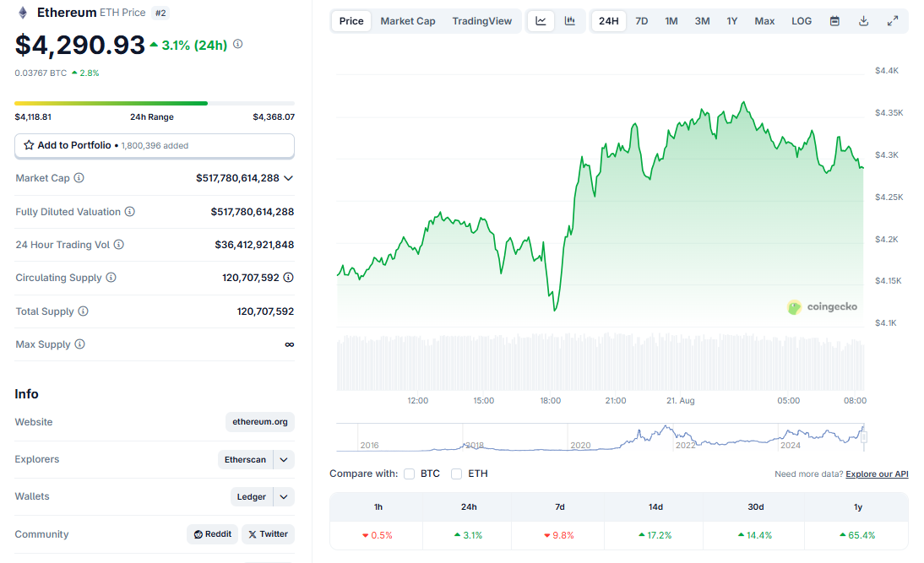Image resolution: width=924 pixels, height=563 pixels.
Task: Switch to TradingView tab
Action: (482, 21)
